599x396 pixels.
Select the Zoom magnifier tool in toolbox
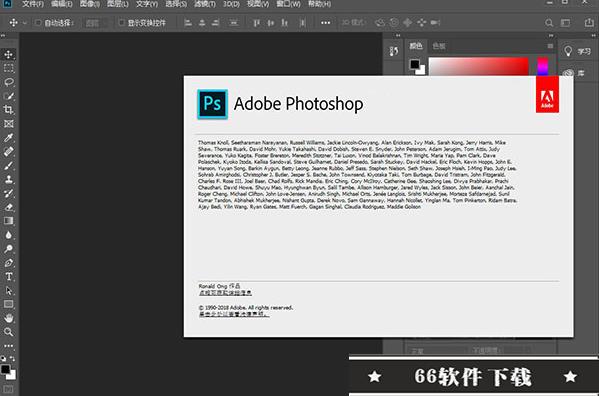coord(8,332)
